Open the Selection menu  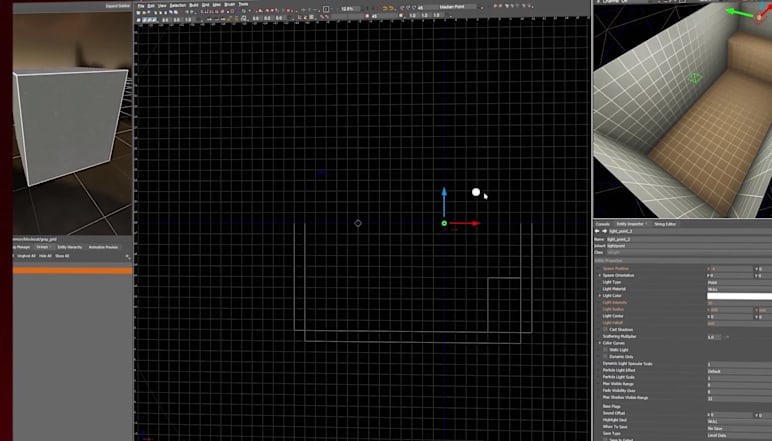click(x=178, y=5)
